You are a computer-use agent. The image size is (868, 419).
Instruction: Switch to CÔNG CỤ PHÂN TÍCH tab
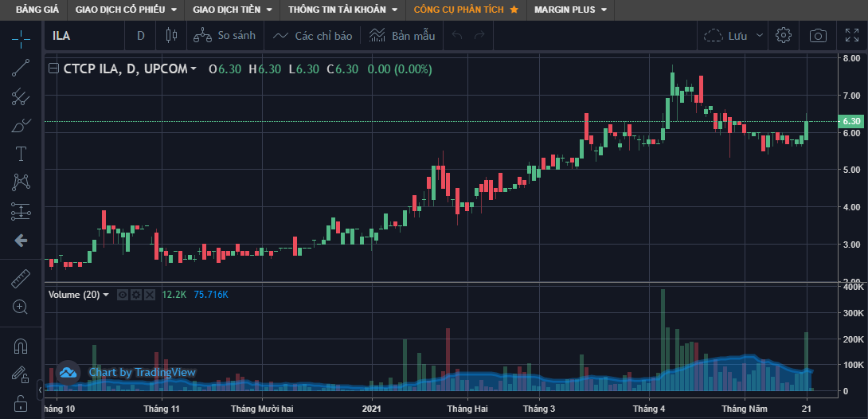[x=466, y=10]
